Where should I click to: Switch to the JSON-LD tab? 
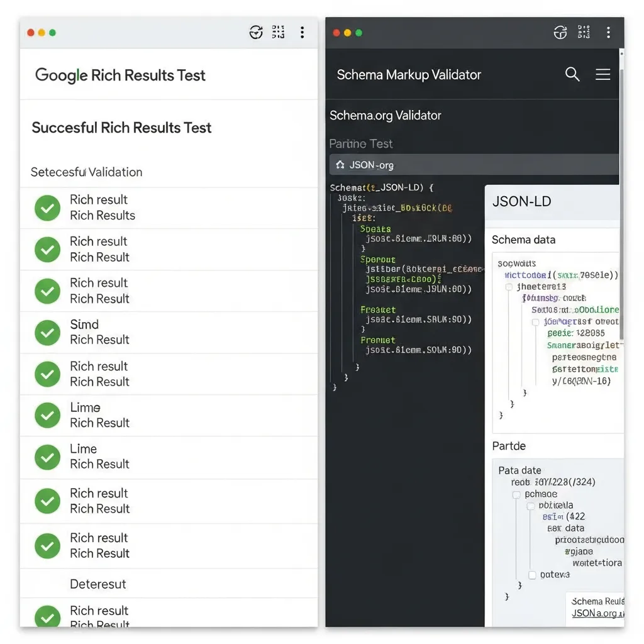522,201
